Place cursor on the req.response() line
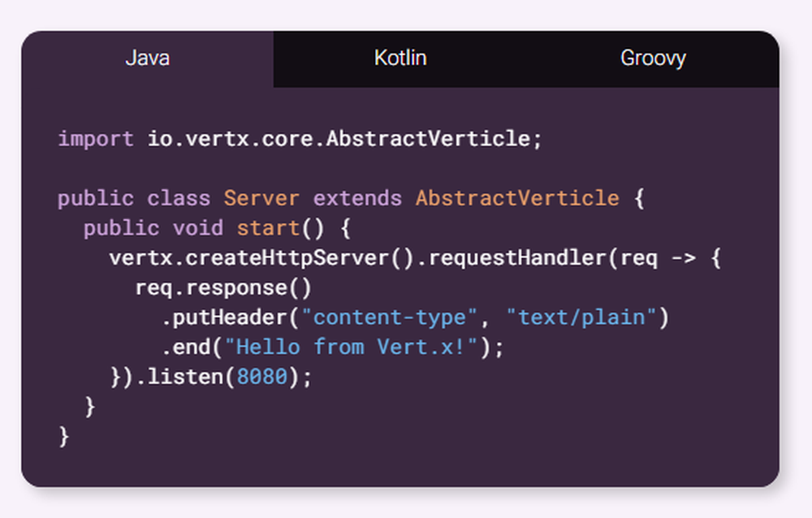This screenshot has width=812, height=518. tap(222, 288)
